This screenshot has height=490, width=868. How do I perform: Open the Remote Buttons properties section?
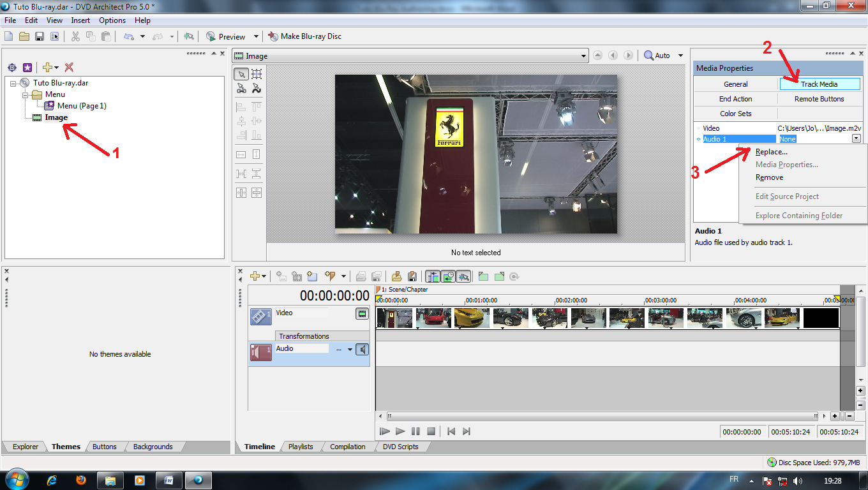[x=819, y=99]
